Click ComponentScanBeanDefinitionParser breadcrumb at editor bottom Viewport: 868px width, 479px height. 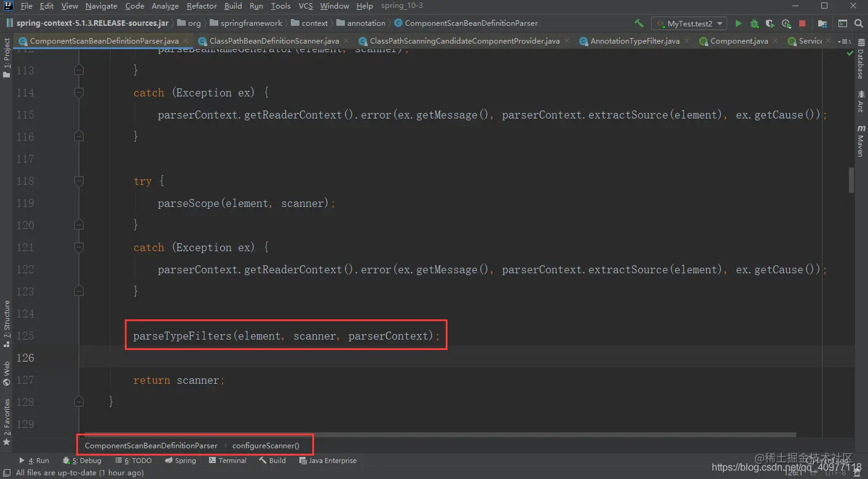[151, 445]
